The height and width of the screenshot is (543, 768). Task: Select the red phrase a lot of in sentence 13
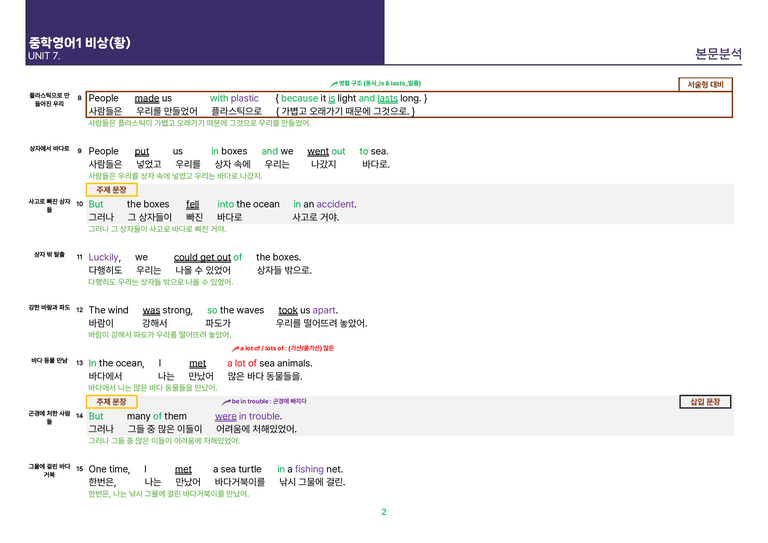242,363
